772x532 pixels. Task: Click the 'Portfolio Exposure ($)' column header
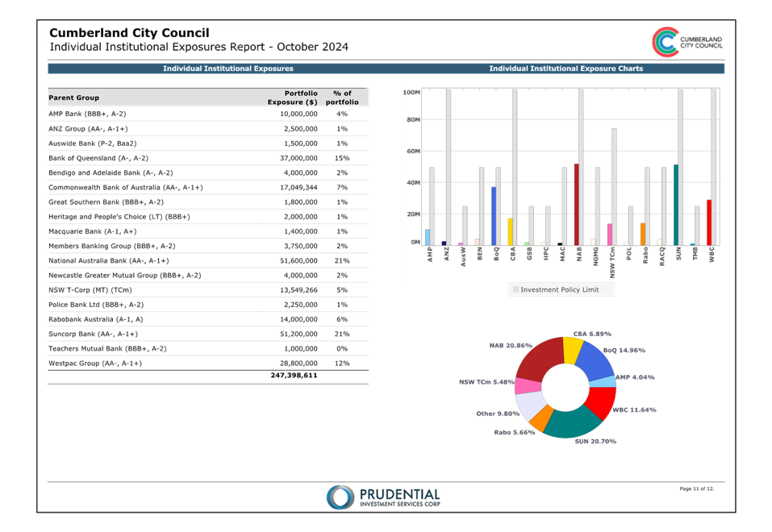[x=293, y=98]
